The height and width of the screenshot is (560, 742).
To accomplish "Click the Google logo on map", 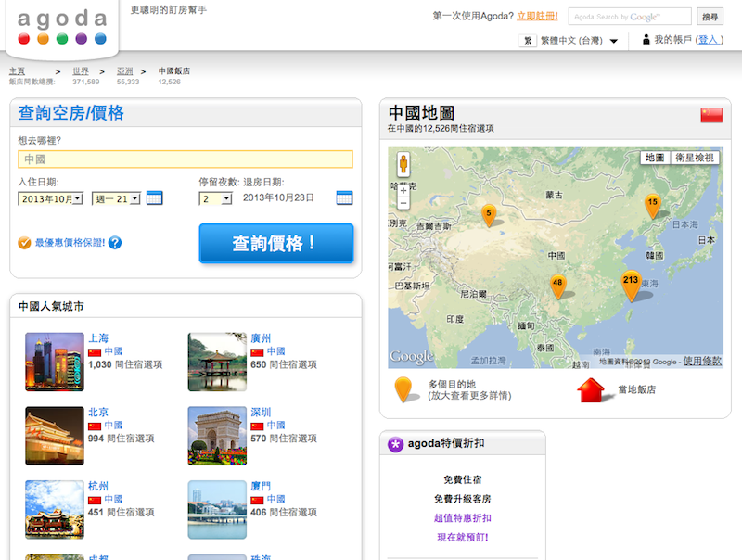I will pos(412,357).
